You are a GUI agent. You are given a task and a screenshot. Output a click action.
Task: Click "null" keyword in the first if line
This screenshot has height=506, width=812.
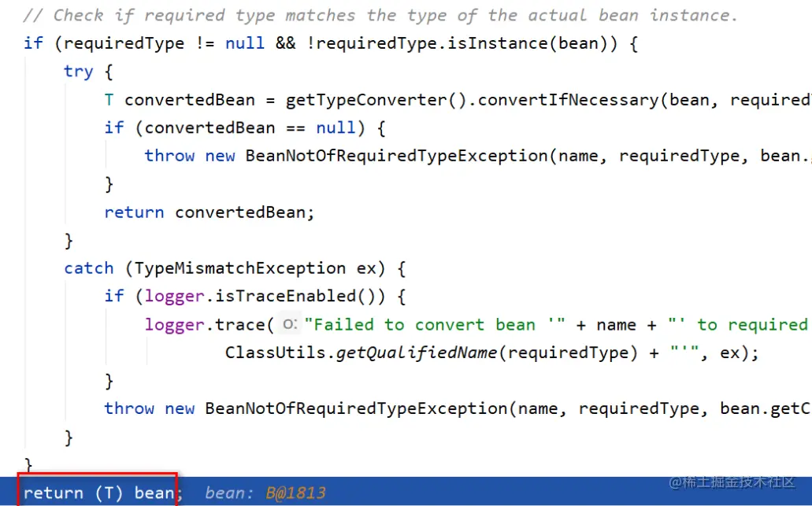(x=245, y=43)
